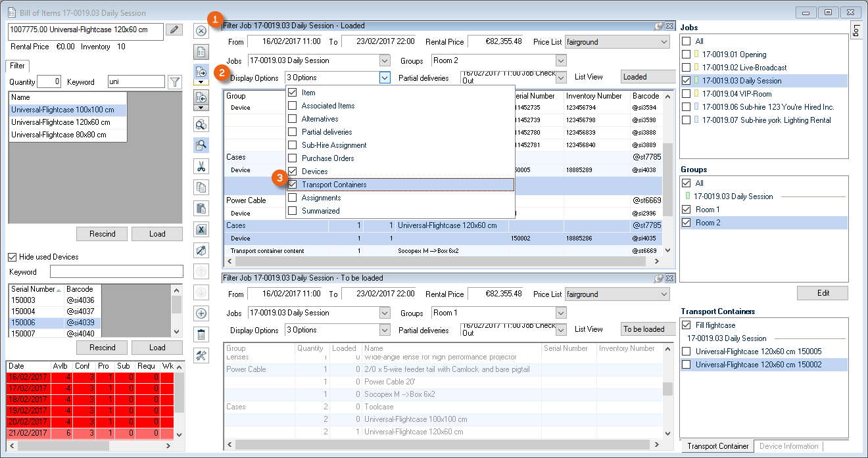
Task: Click the funnel filter icon next to Keyword
Action: 174,82
